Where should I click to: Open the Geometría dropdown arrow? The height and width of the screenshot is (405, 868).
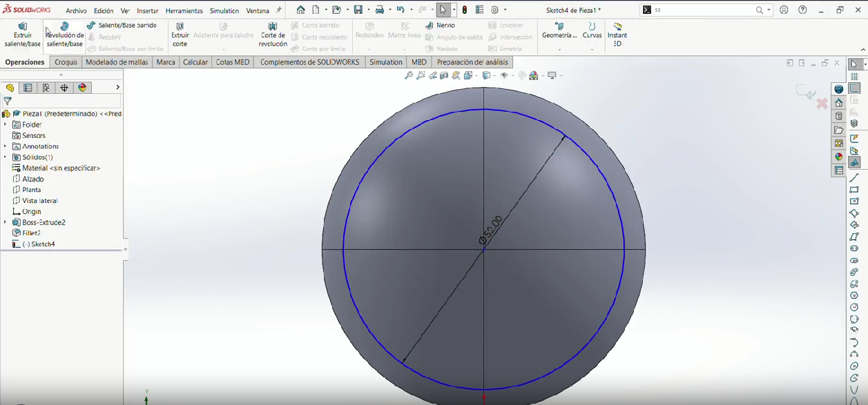click(x=559, y=50)
